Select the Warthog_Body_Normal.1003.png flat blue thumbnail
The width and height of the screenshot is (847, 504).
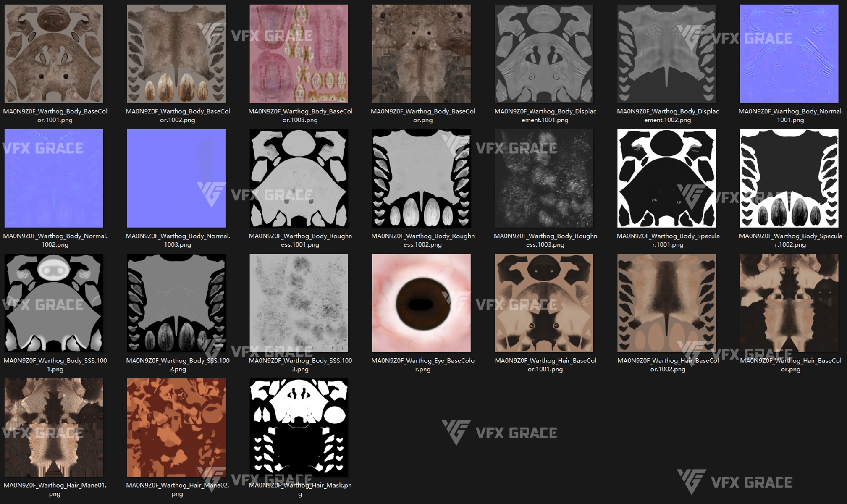176,178
